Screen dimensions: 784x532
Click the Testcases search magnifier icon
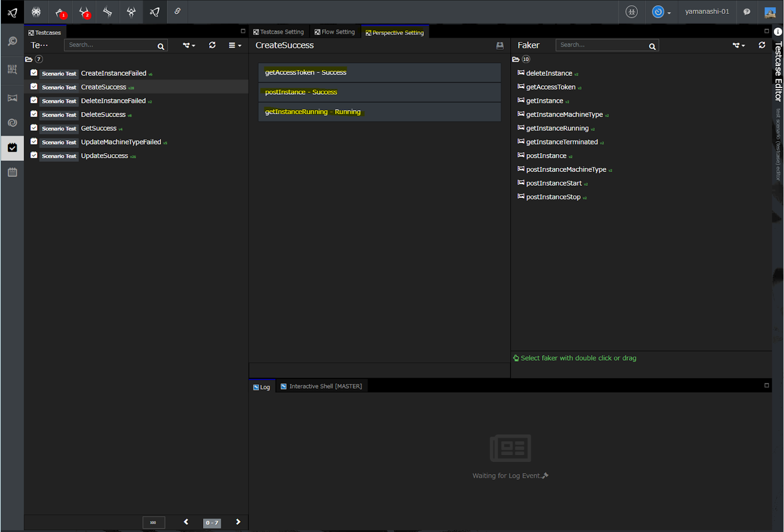161,46
